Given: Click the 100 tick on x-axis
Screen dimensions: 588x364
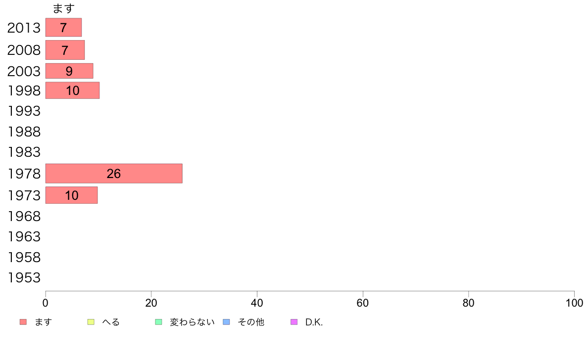Looking at the screenshot, I should (x=574, y=303).
